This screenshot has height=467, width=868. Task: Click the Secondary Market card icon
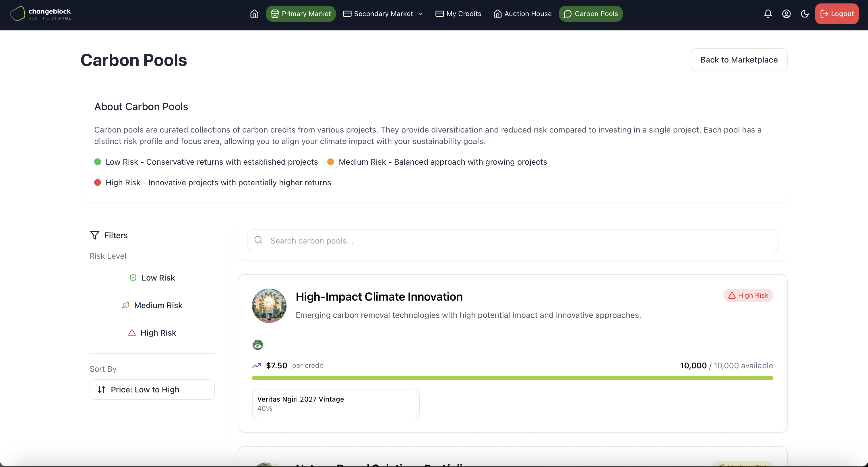(x=347, y=14)
